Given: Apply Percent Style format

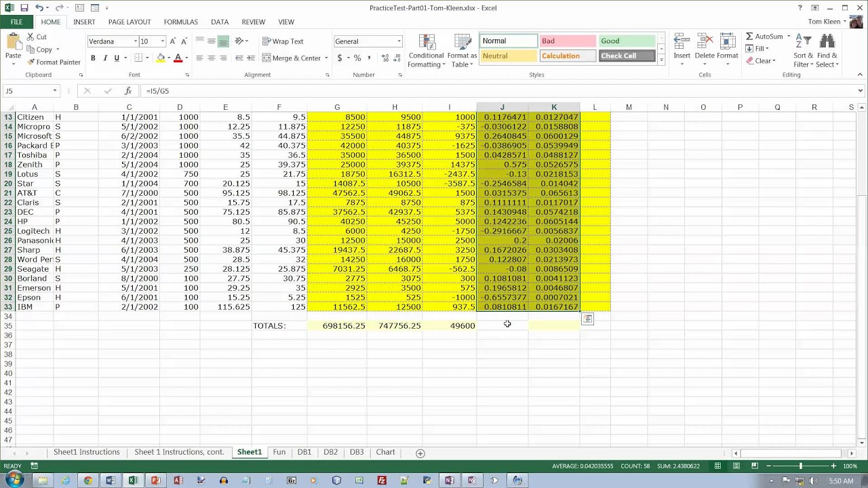Looking at the screenshot, I should tap(357, 58).
